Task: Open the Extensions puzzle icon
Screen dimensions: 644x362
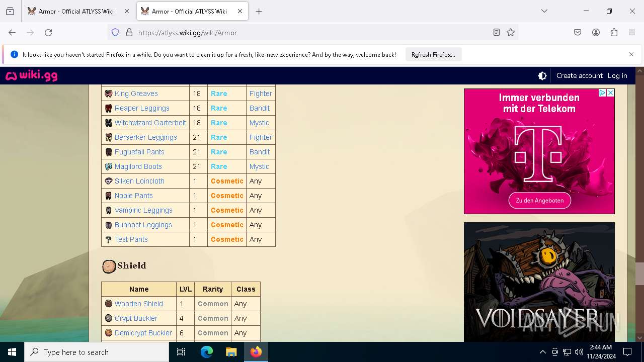Action: click(614, 33)
